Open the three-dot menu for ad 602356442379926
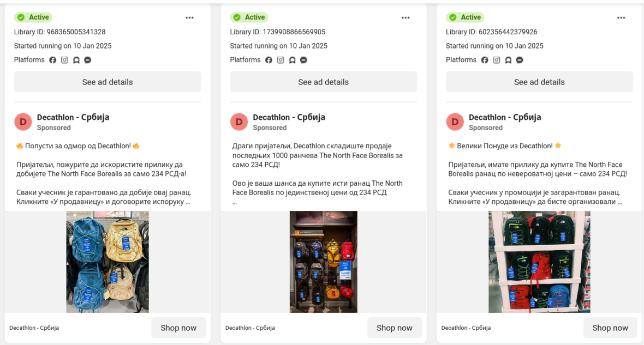 coord(621,17)
